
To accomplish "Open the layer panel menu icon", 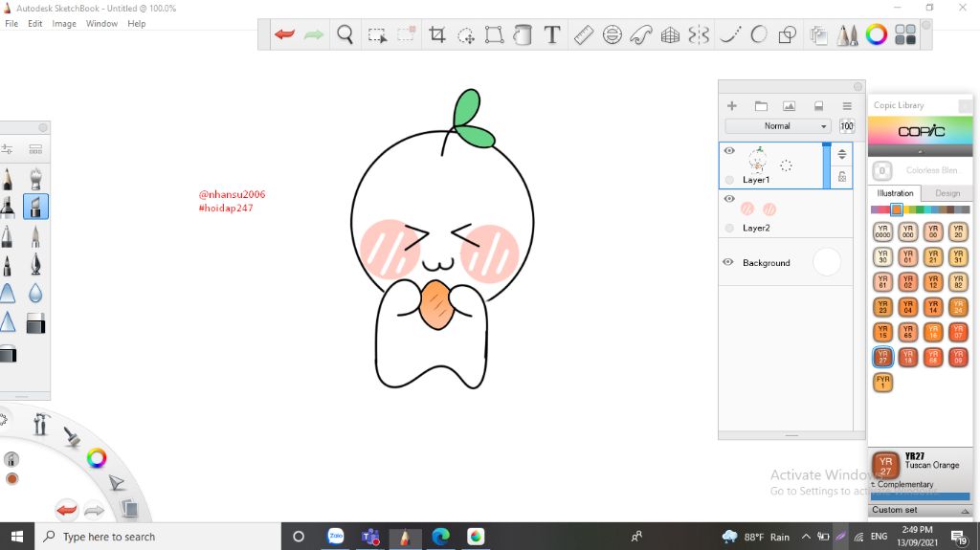I will tap(847, 105).
